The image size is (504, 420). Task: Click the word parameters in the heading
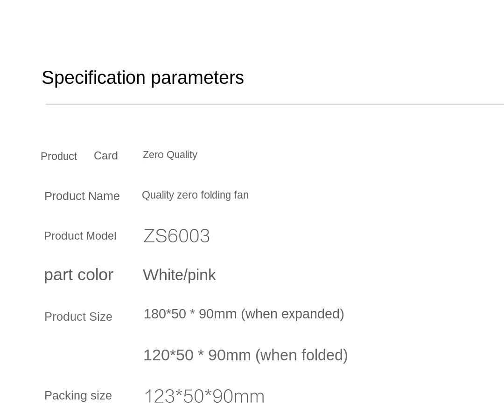click(197, 78)
